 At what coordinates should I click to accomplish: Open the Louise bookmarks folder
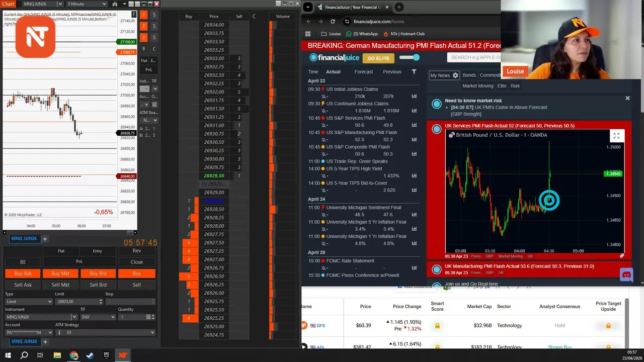pyautogui.click(x=331, y=34)
